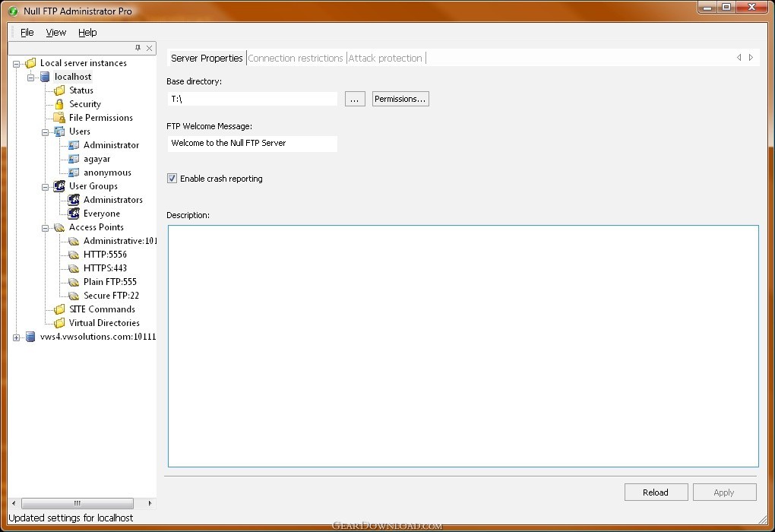
Task: Collapse the User Groups tree node
Action: click(45, 187)
